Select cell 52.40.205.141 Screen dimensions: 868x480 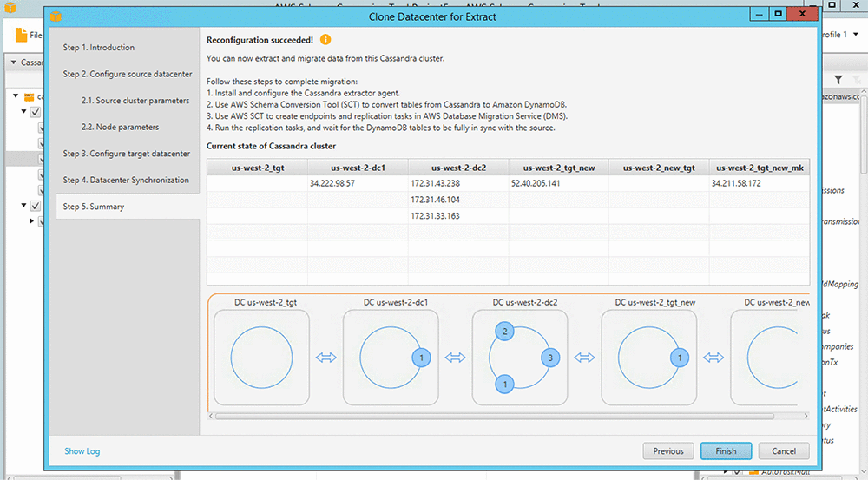(558, 183)
